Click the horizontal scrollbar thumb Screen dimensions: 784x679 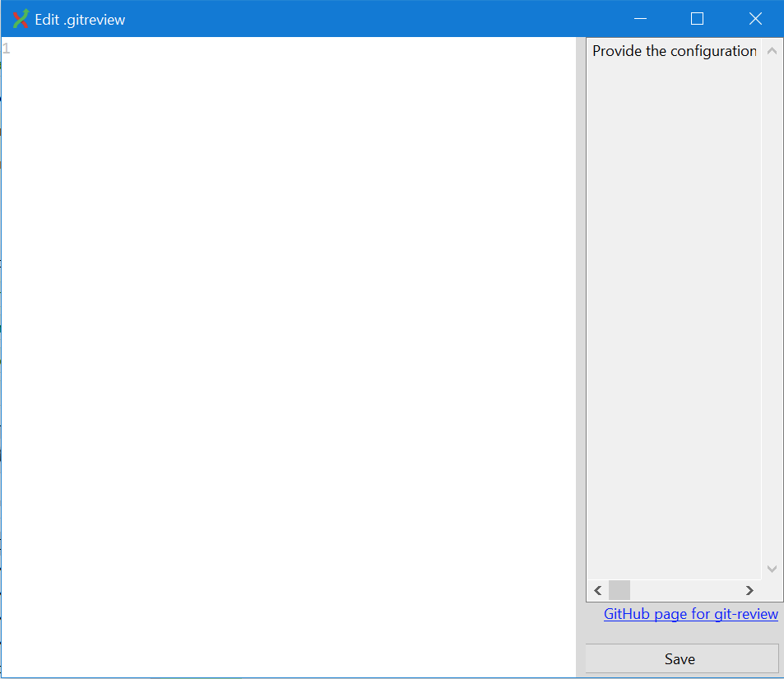pyautogui.click(x=619, y=590)
